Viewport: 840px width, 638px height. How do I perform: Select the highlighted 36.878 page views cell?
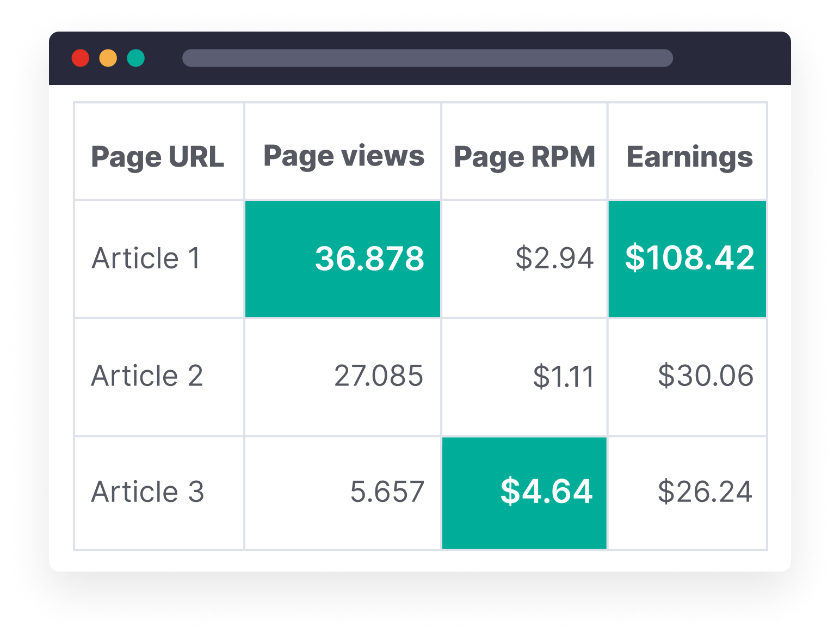pyautogui.click(x=343, y=259)
